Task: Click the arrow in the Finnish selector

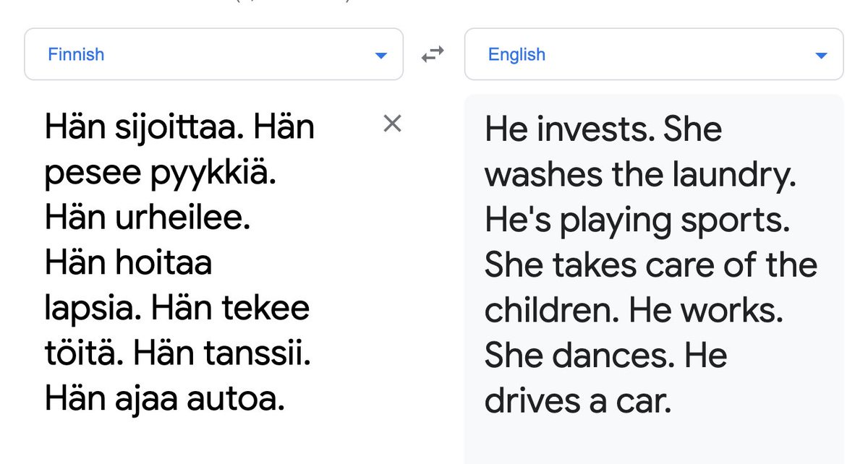Action: click(x=381, y=56)
